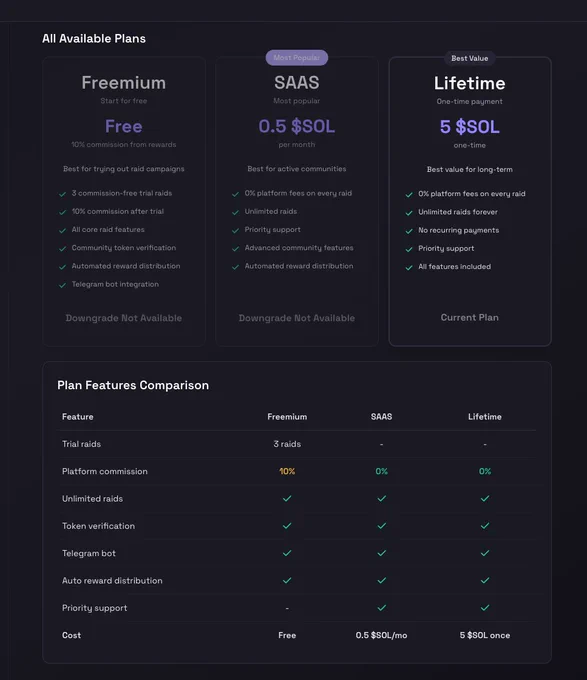Click Downgrade Not Available under SAAS plan
This screenshot has width=587, height=680.
coord(297,318)
